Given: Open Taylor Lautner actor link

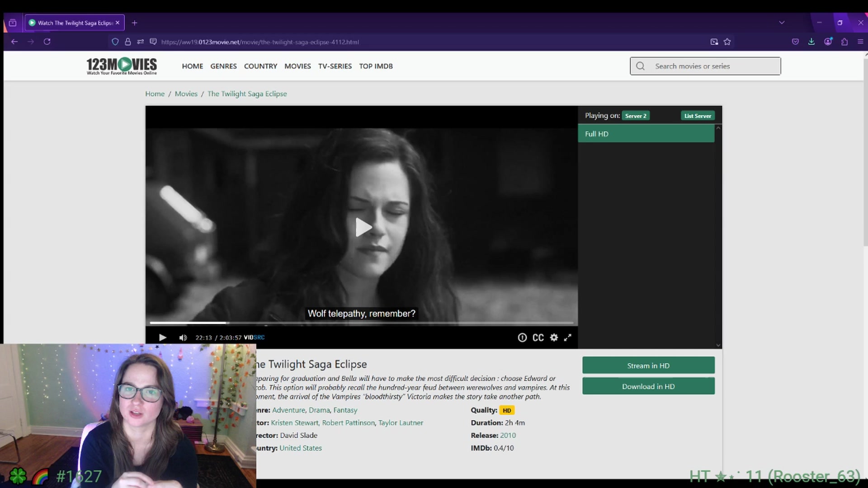Looking at the screenshot, I should (x=401, y=422).
